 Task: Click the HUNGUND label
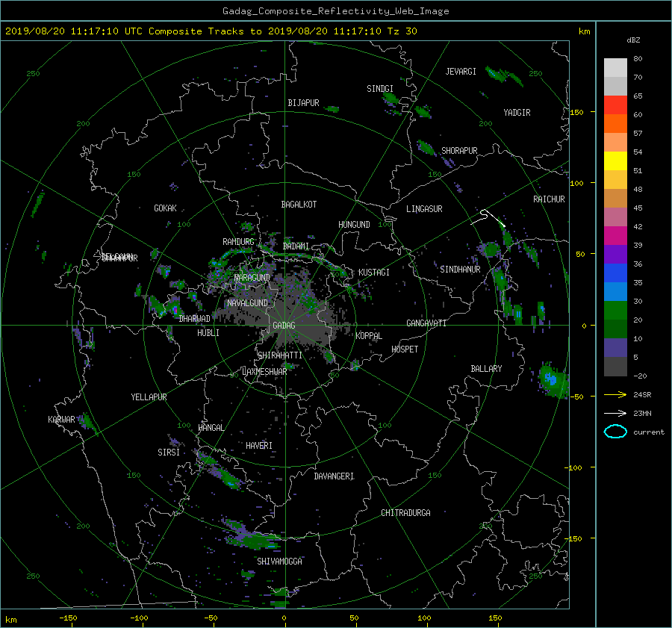pos(354,224)
